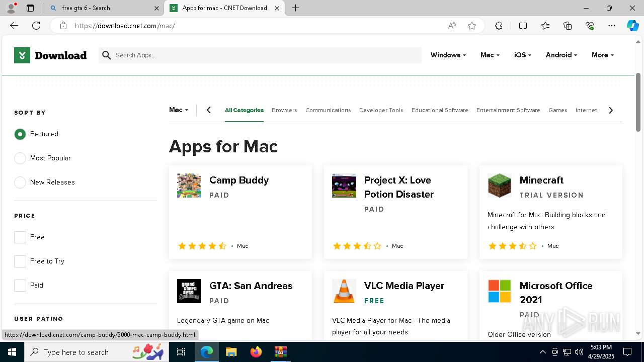Open Favorites list icon

click(x=545, y=26)
